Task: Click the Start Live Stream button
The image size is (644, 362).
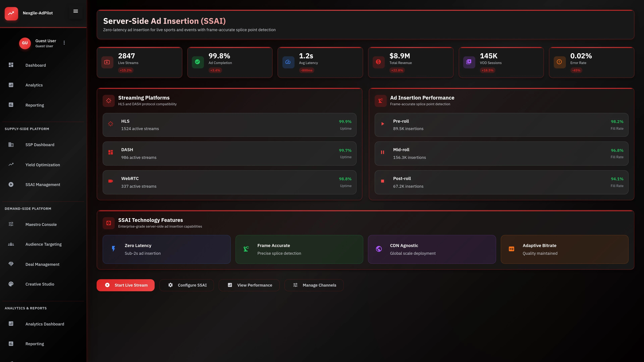Action: [x=125, y=285]
